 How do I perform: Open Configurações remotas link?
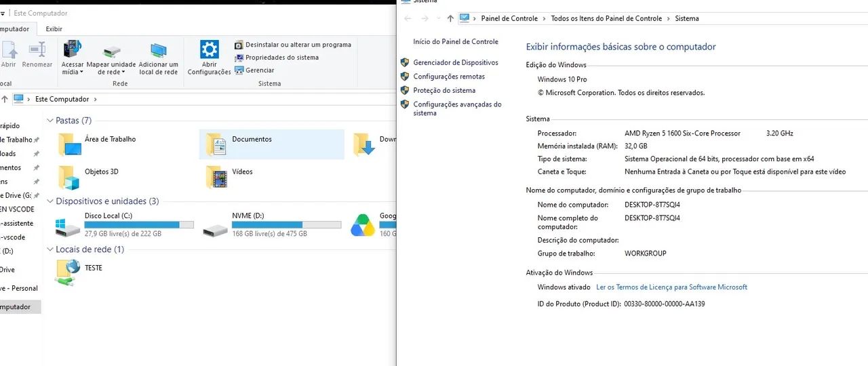point(449,77)
